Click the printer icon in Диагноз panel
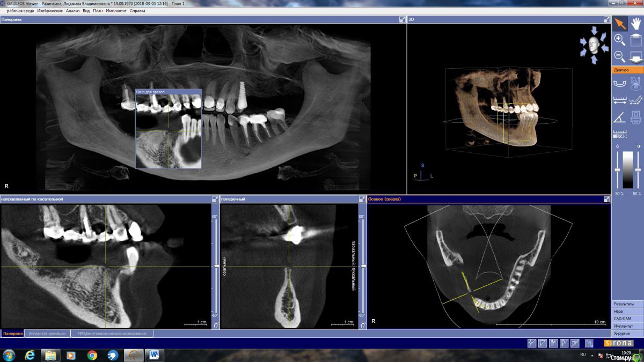 coord(636,116)
